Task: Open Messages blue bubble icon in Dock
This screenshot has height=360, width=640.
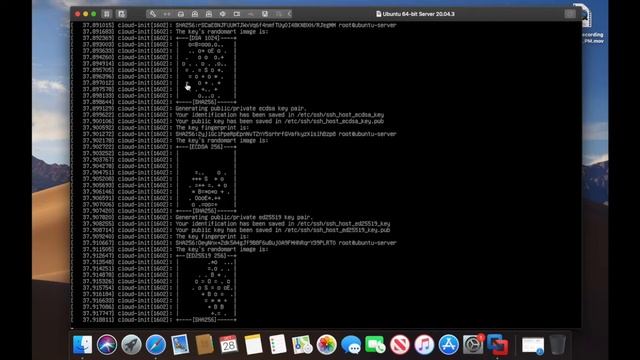Action: (351, 345)
